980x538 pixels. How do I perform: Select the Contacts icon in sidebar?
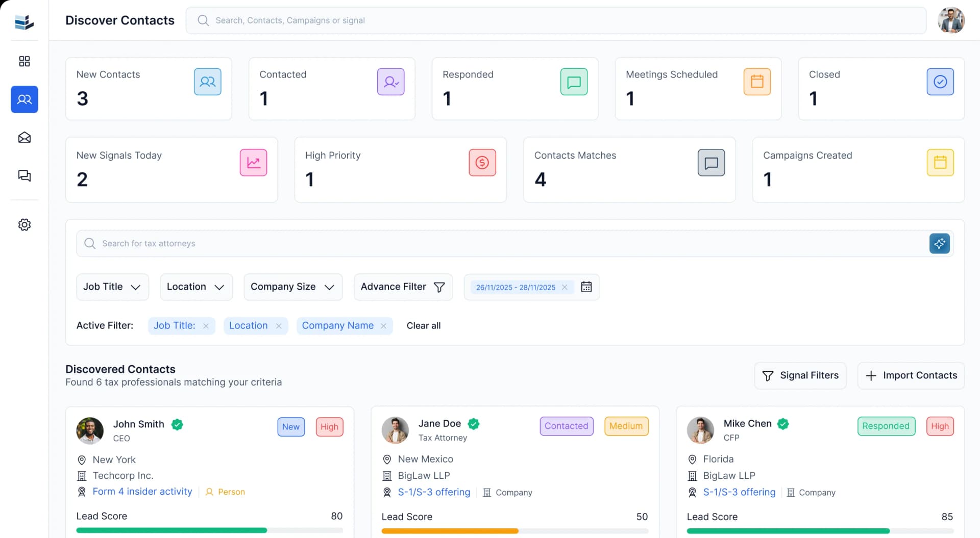24,99
